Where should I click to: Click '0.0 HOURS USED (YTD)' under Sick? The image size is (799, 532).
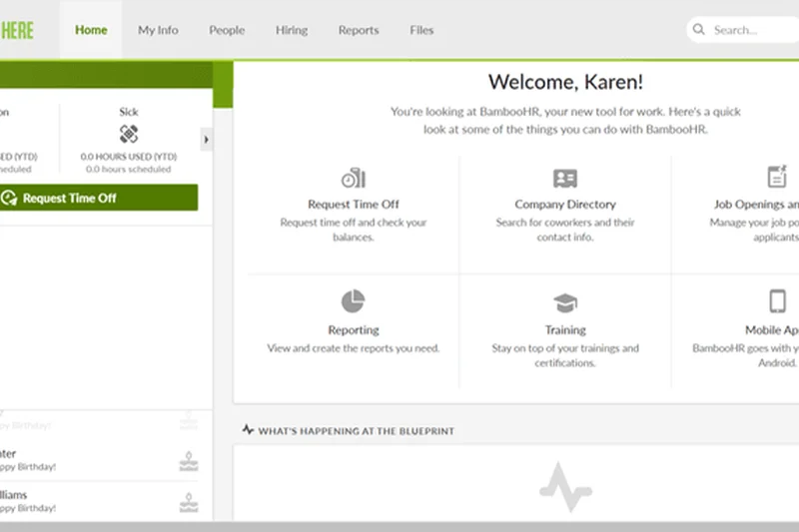[x=129, y=157]
